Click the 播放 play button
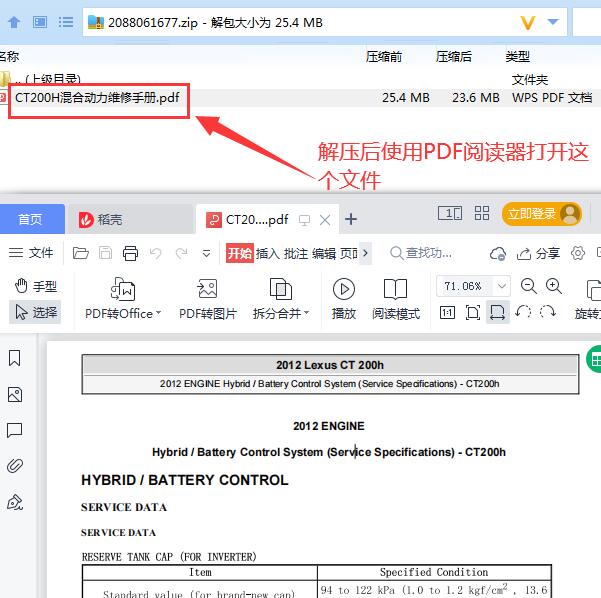This screenshot has width=601, height=598. 344,299
